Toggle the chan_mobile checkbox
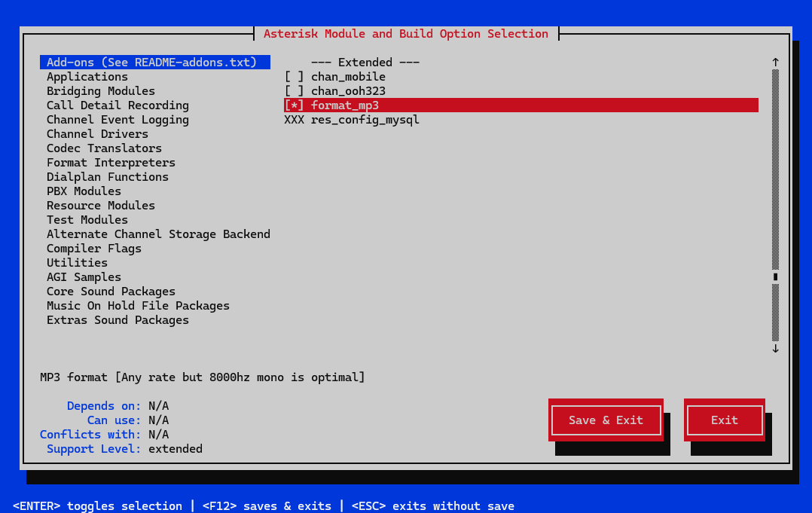Viewport: 812px width, 513px height. pos(295,77)
